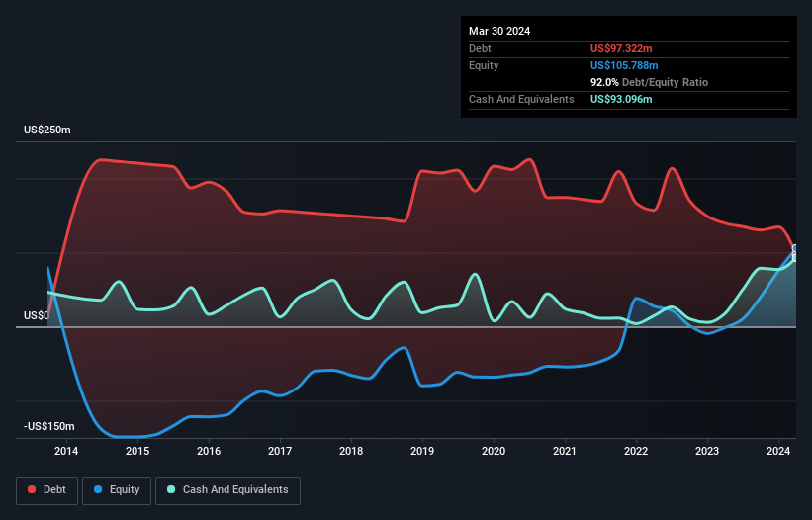Click the 2016 x-axis label
The width and height of the screenshot is (812, 520).
click(209, 451)
